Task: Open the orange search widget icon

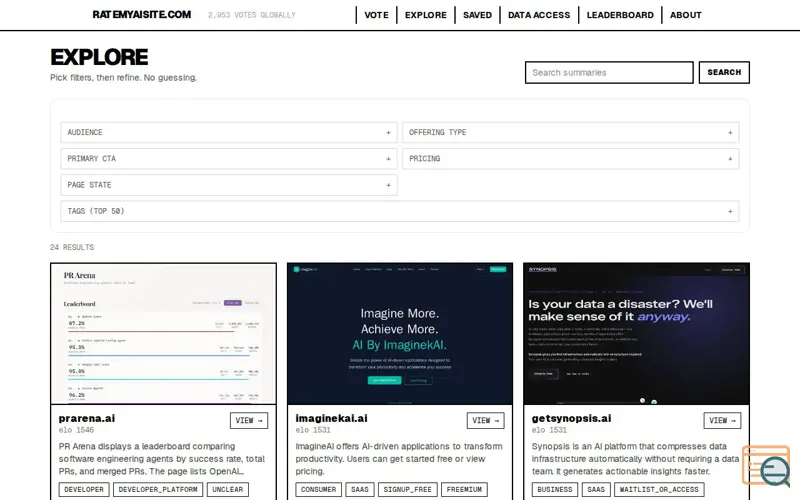Action: [x=766, y=465]
